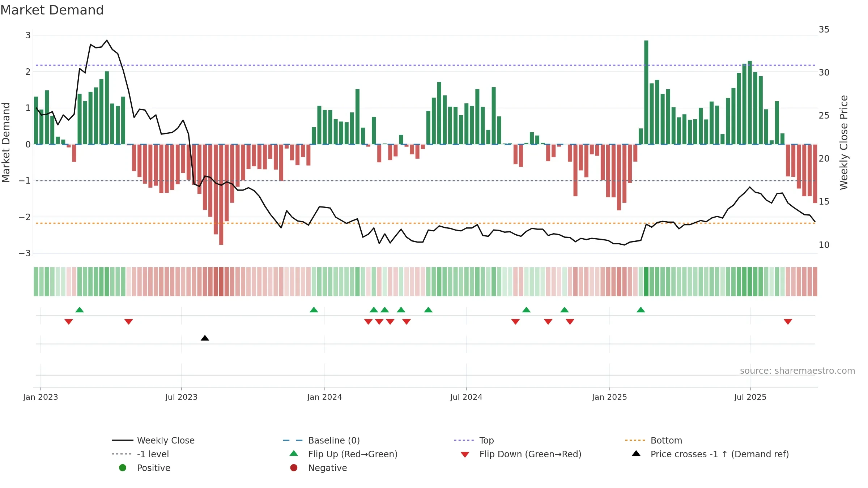Click the '25' tick on price axis
Image resolution: width=868 pixels, height=488 pixels.
824,116
